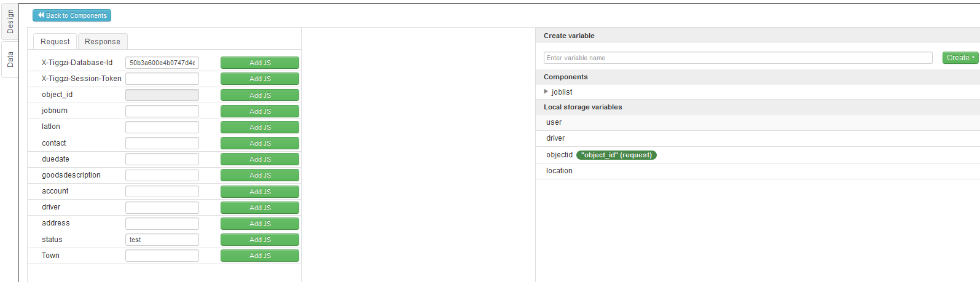Image resolution: width=980 pixels, height=282 pixels.
Task: Click Add JS for X-Tiggzi-Database-Id
Action: click(x=260, y=63)
